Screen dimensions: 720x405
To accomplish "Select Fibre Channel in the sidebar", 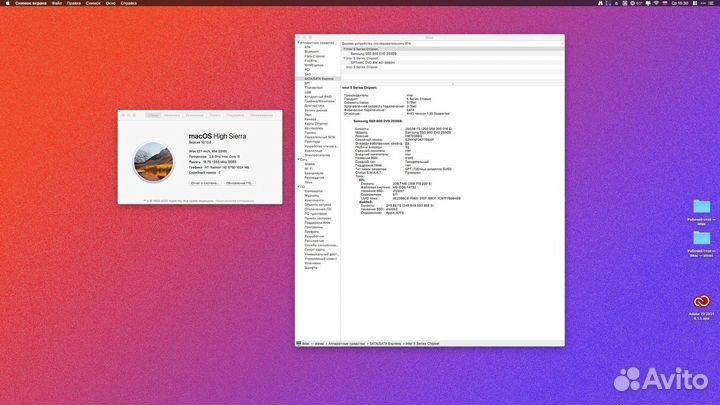I will (315, 56).
